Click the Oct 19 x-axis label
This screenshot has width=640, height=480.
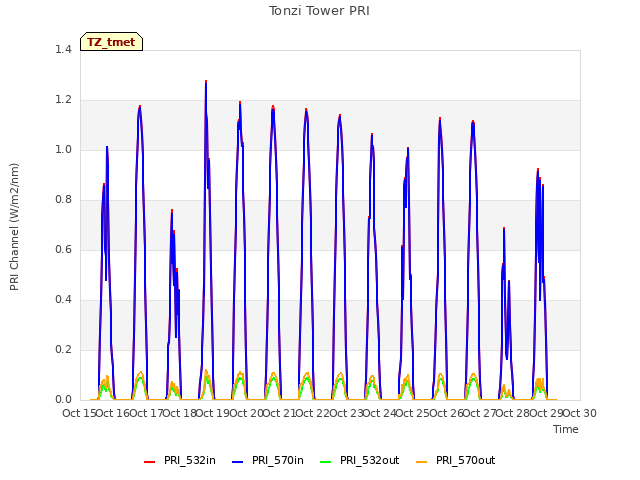point(213,413)
